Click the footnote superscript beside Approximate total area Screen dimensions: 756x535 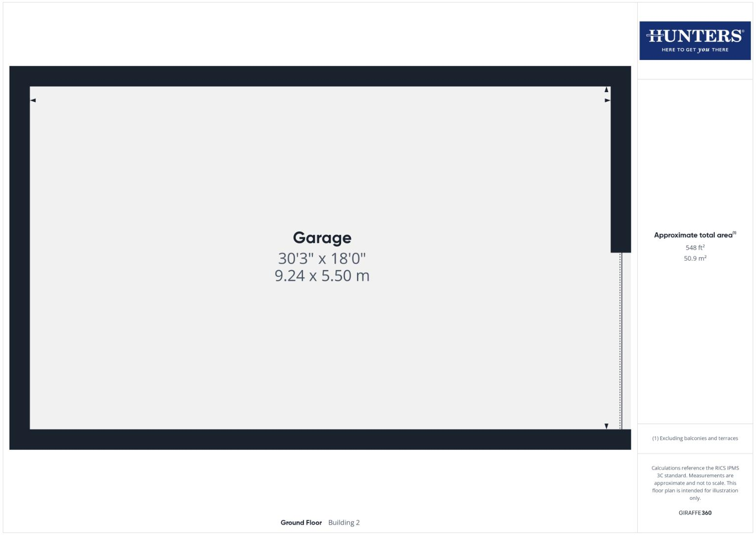735,233
